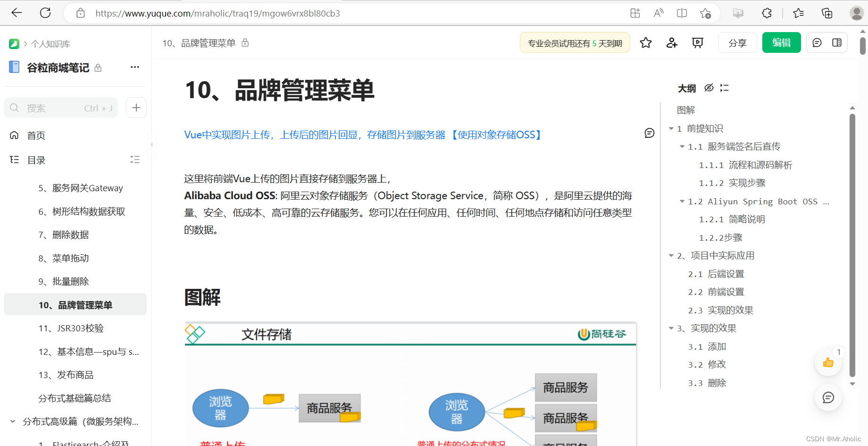Open the Vue image upload OSS link

coord(362,135)
